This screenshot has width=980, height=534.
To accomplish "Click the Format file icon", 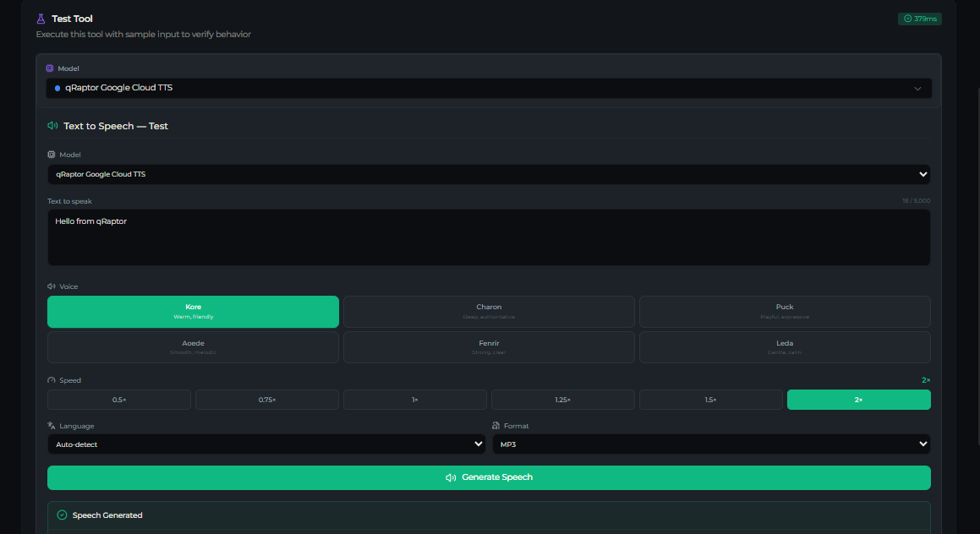I will [x=495, y=425].
